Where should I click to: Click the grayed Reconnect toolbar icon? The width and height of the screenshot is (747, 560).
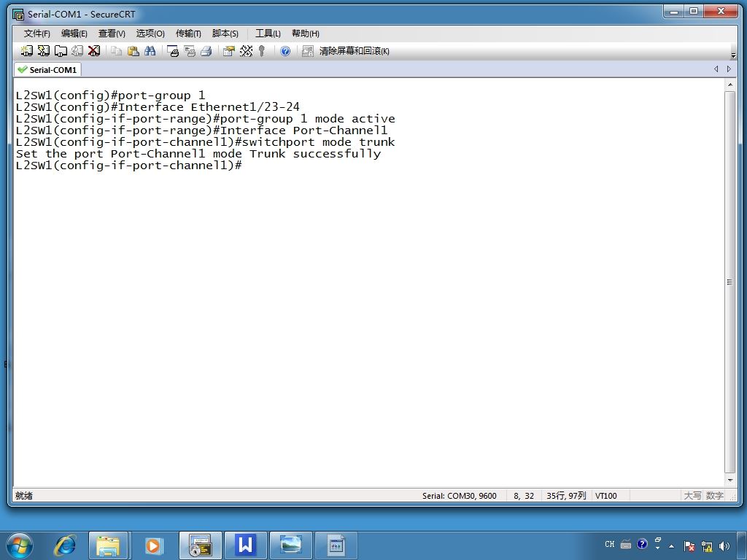[77, 51]
